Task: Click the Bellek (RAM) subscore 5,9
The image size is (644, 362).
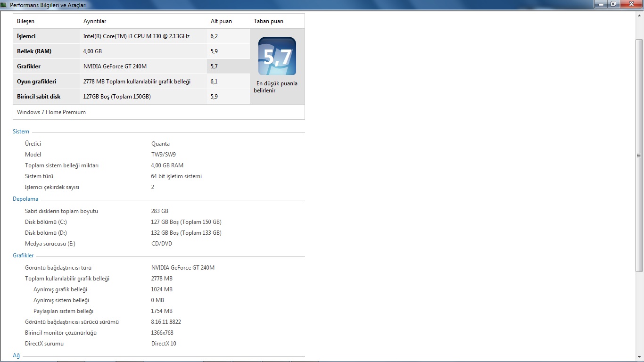Action: point(214,51)
